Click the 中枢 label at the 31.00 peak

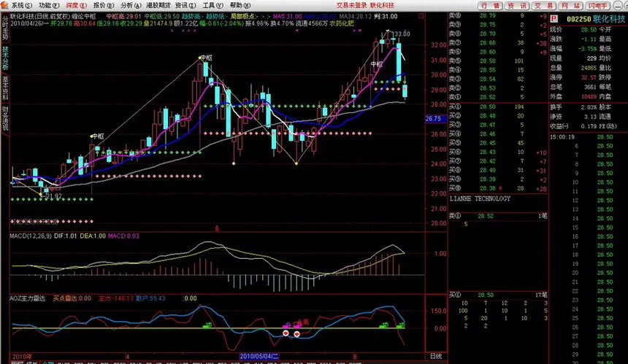206,58
